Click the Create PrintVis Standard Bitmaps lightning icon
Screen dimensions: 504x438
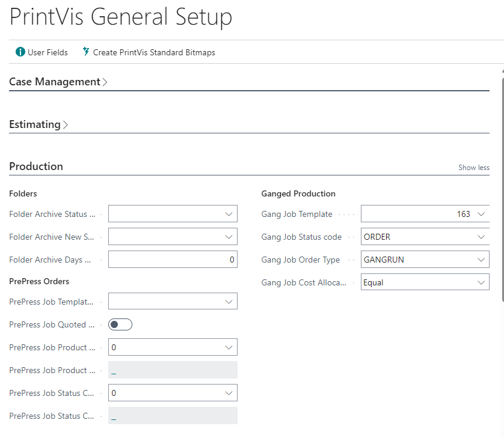pyautogui.click(x=86, y=52)
